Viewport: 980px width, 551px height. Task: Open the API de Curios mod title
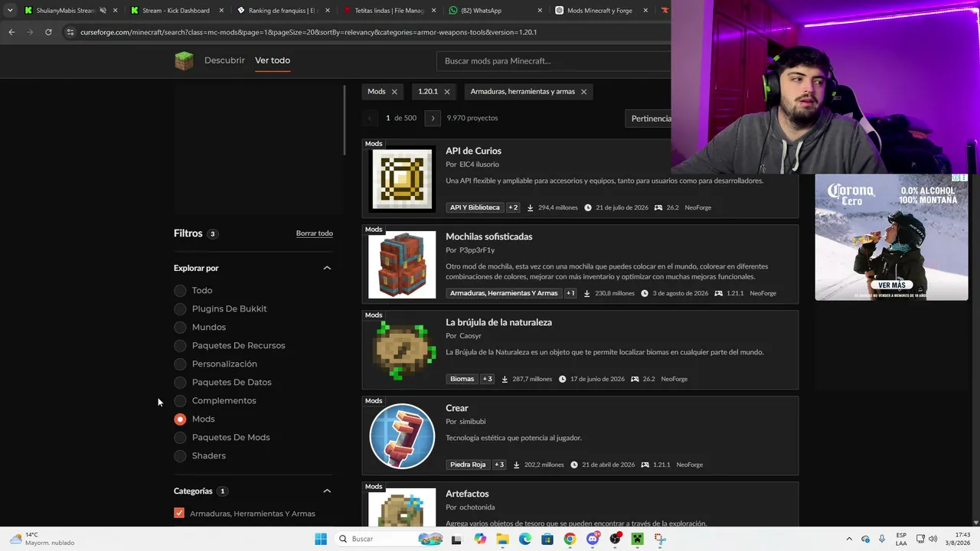473,151
